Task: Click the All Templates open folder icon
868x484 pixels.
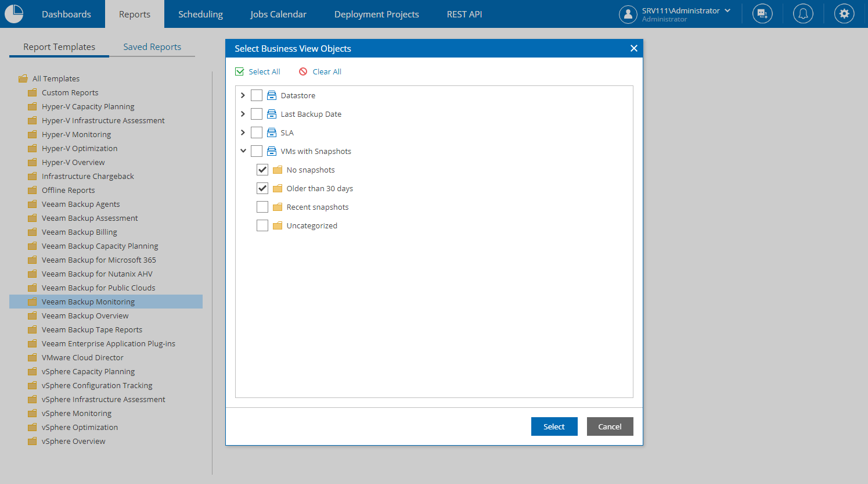Action: coord(23,78)
